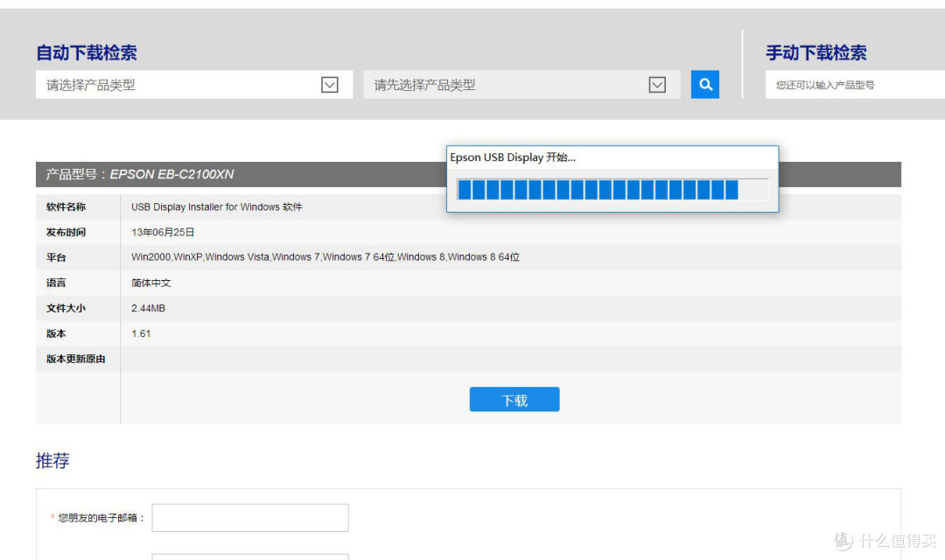Click USB Display Installer for Windows text
Image resolution: width=945 pixels, height=560 pixels.
pyautogui.click(x=217, y=206)
